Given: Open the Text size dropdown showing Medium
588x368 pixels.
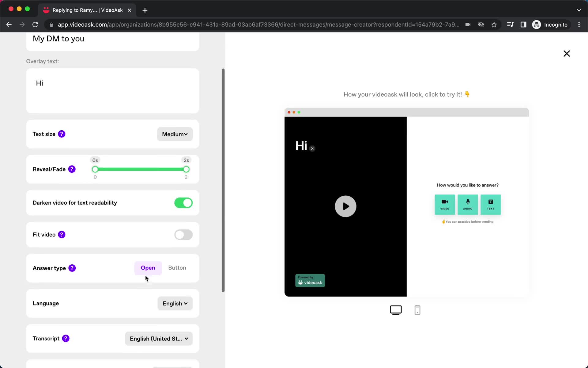Looking at the screenshot, I should point(174,134).
